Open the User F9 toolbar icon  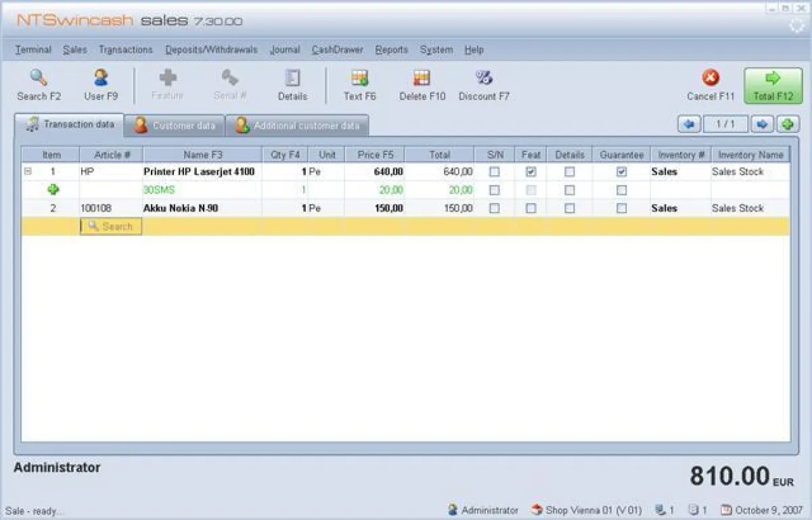click(100, 84)
